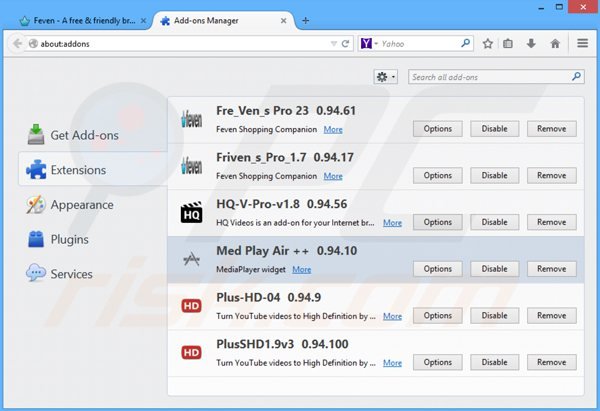Select the HQ-V-Pro-v1.8 extension name

point(258,204)
